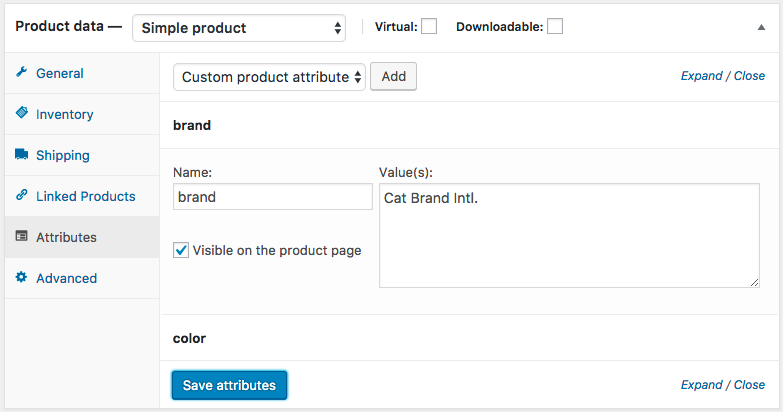Enable the Virtual checkbox
The height and width of the screenshot is (412, 783).
pyautogui.click(x=429, y=27)
